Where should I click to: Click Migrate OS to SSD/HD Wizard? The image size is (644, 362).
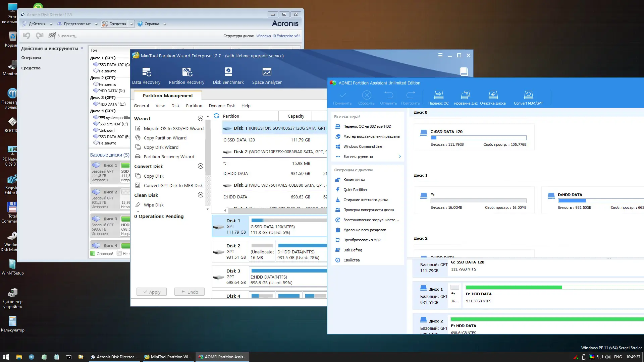point(173,128)
